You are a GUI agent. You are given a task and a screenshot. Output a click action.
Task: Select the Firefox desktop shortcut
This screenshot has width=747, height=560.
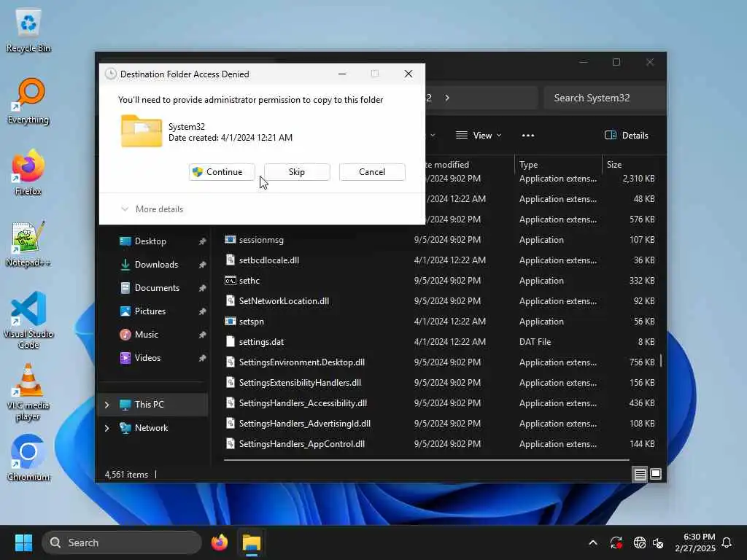pyautogui.click(x=28, y=172)
